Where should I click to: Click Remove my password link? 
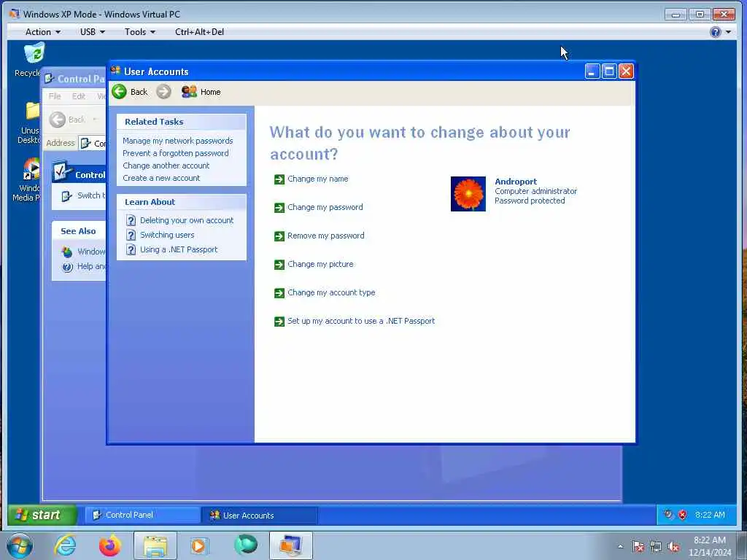pos(326,236)
